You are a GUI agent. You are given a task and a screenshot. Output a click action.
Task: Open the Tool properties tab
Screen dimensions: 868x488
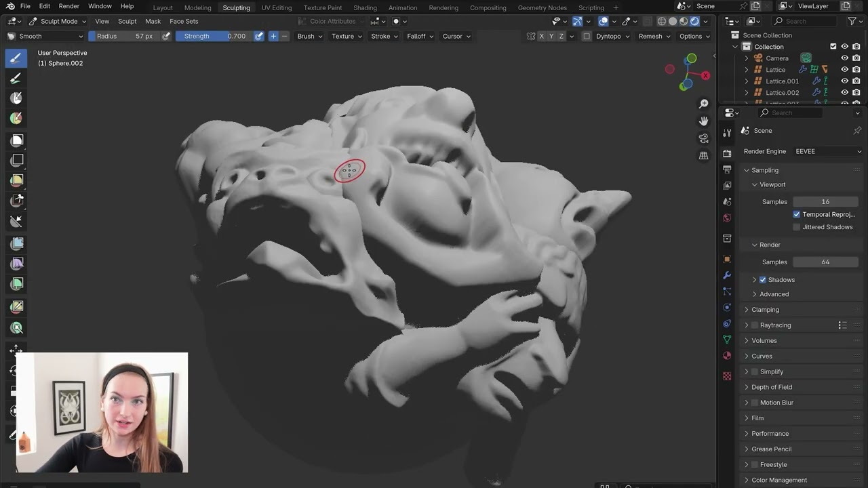[727, 133]
